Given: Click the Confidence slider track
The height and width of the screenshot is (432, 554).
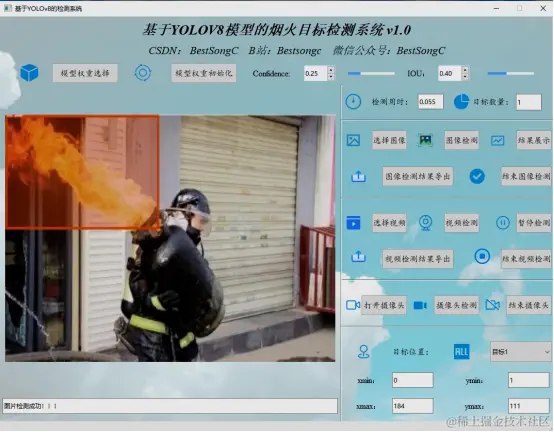Looking at the screenshot, I should [371, 73].
